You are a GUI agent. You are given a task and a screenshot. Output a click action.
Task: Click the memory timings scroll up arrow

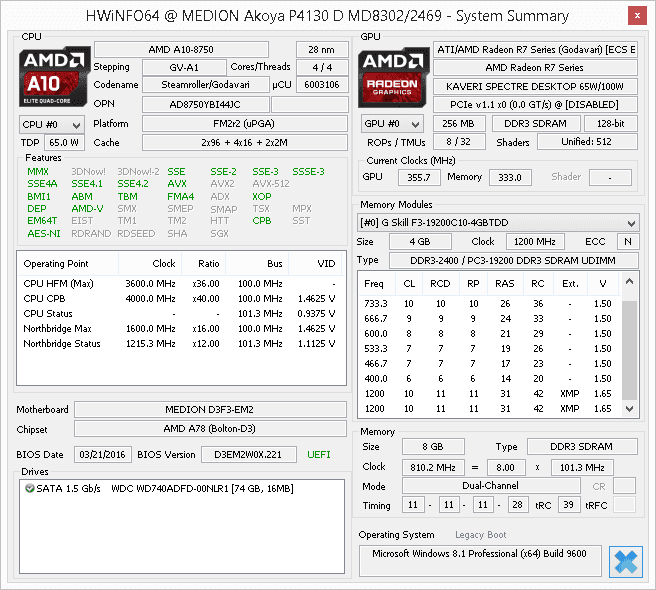[630, 282]
